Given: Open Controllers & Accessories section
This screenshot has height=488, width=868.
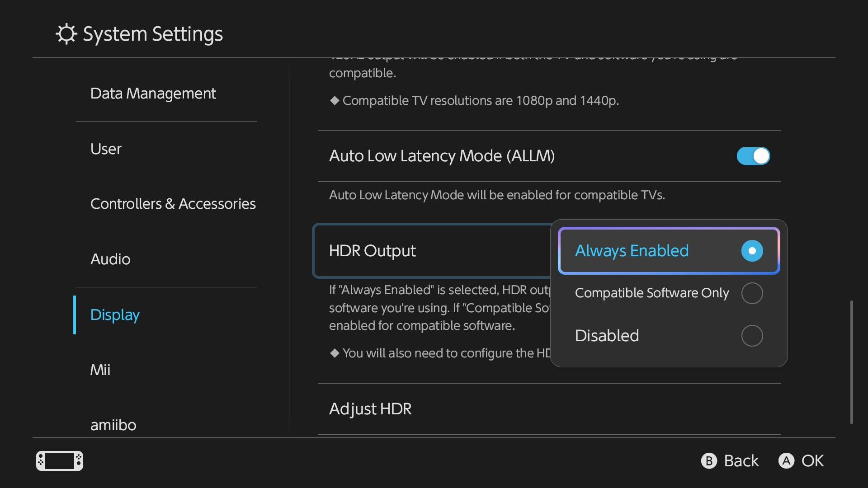Looking at the screenshot, I should tap(173, 204).
